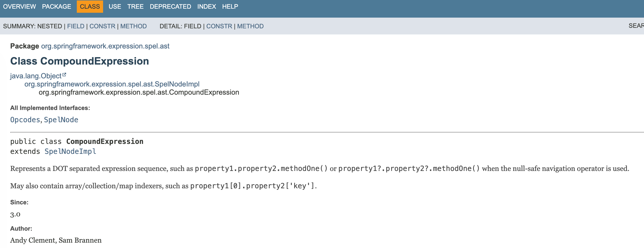
Task: Open the Index navigation item
Action: 206,7
